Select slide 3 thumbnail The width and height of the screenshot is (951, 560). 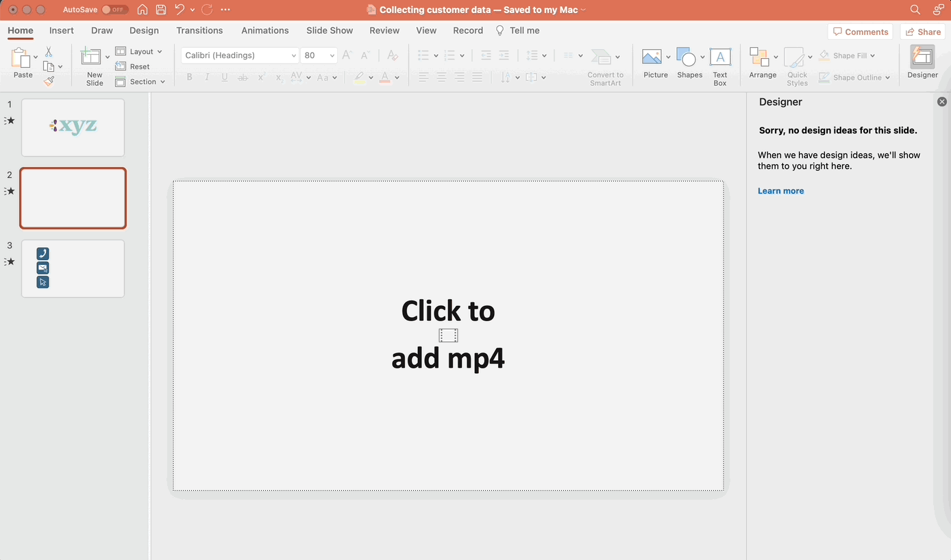pos(73,268)
